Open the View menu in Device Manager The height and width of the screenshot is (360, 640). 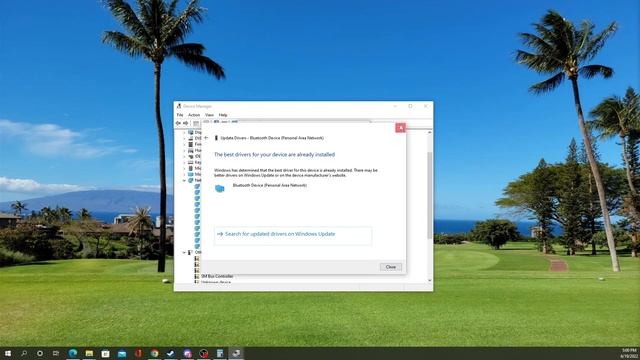coord(209,115)
